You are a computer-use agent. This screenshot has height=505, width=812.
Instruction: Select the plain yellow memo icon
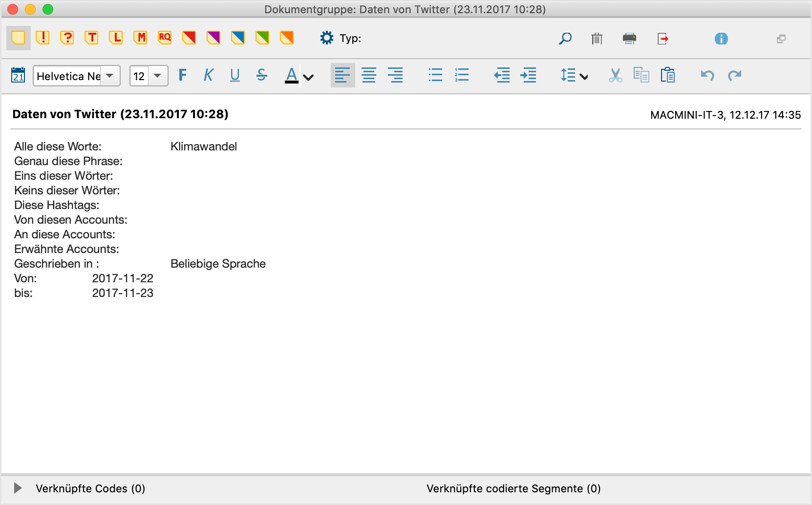pos(19,38)
